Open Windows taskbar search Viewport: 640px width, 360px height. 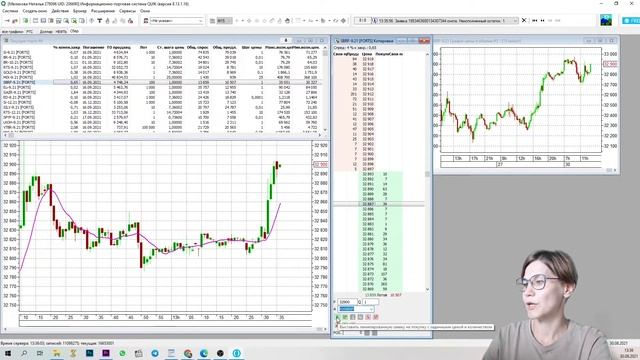click(x=24, y=353)
